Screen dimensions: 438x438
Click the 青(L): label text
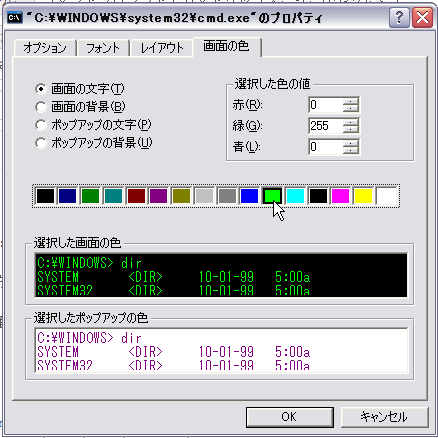[x=247, y=147]
